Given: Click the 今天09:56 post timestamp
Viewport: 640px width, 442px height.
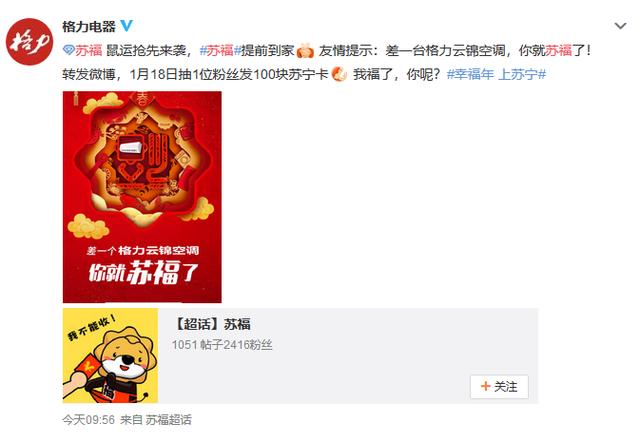Looking at the screenshot, I should [89, 420].
